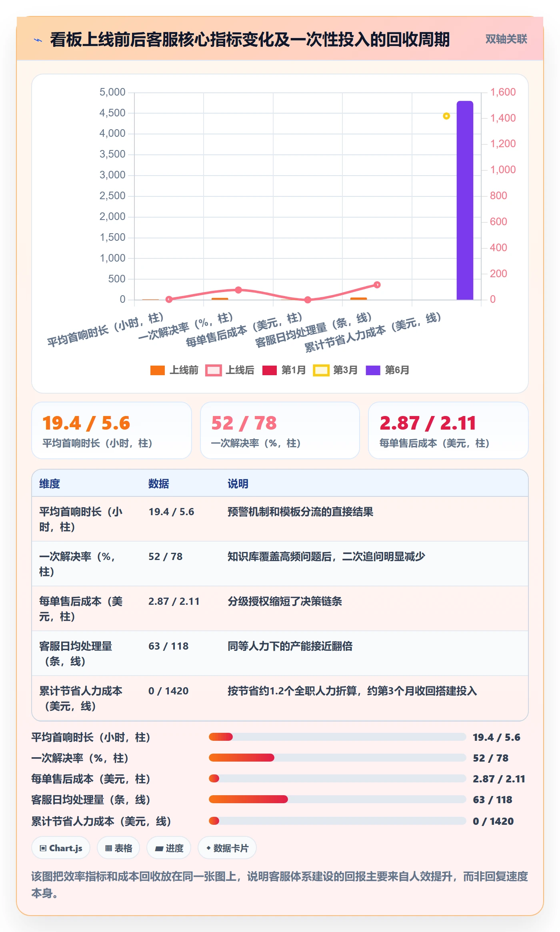The height and width of the screenshot is (932, 560).
Task: Click progress bar for 一次解决率
Action: click(x=338, y=758)
